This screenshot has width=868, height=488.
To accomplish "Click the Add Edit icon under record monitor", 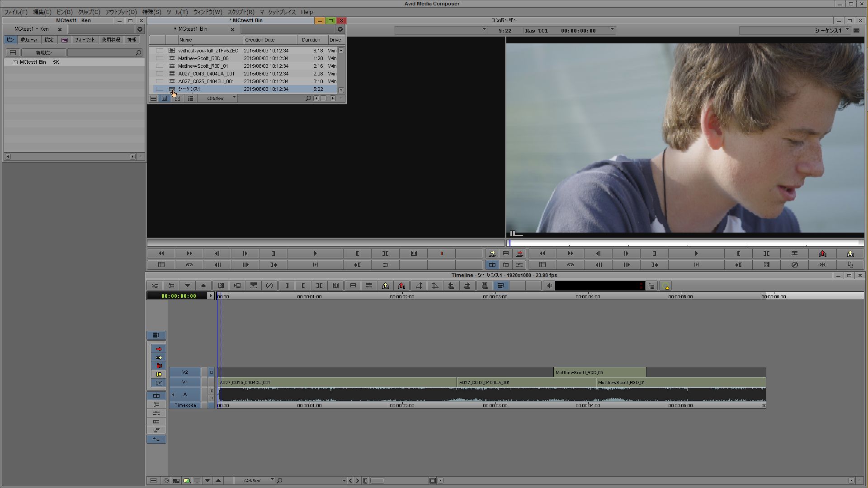I will pyautogui.click(x=794, y=253).
